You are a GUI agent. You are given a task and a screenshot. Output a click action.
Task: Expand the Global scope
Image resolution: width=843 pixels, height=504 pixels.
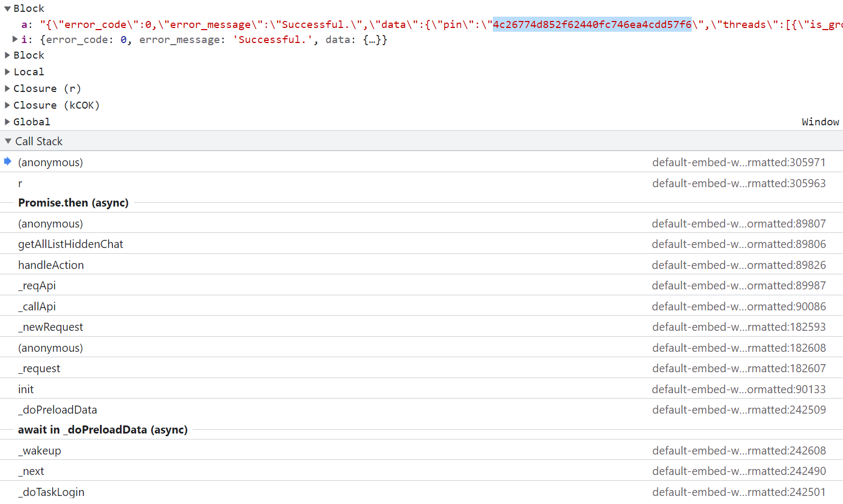click(x=8, y=122)
